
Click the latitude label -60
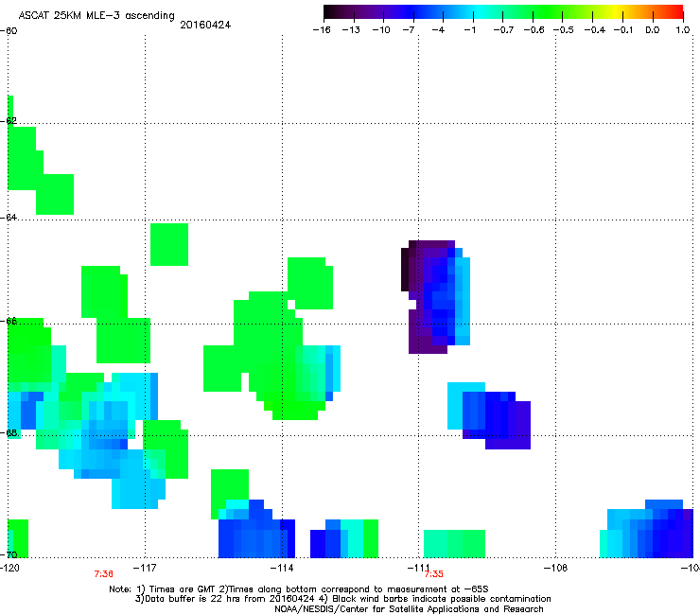pos(9,31)
